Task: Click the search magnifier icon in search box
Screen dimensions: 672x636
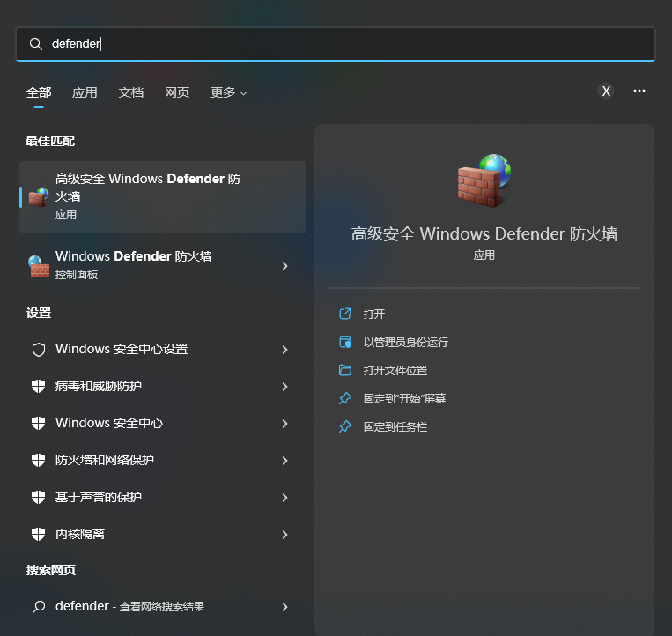Action: pyautogui.click(x=35, y=44)
